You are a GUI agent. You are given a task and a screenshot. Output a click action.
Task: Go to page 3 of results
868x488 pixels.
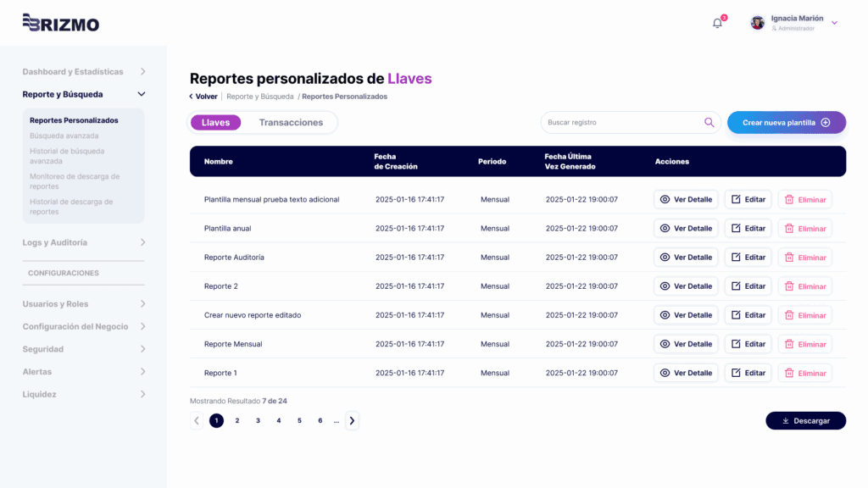click(258, 419)
